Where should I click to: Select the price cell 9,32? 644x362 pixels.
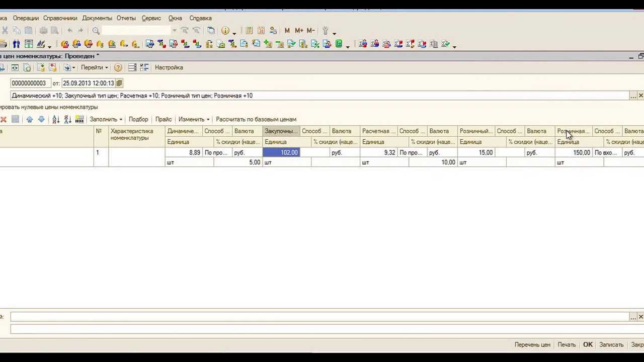[379, 152]
